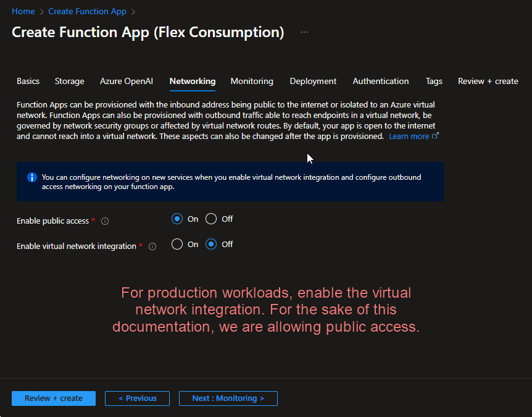Click info icon next to Enable public access
This screenshot has height=417, width=532.
105,221
